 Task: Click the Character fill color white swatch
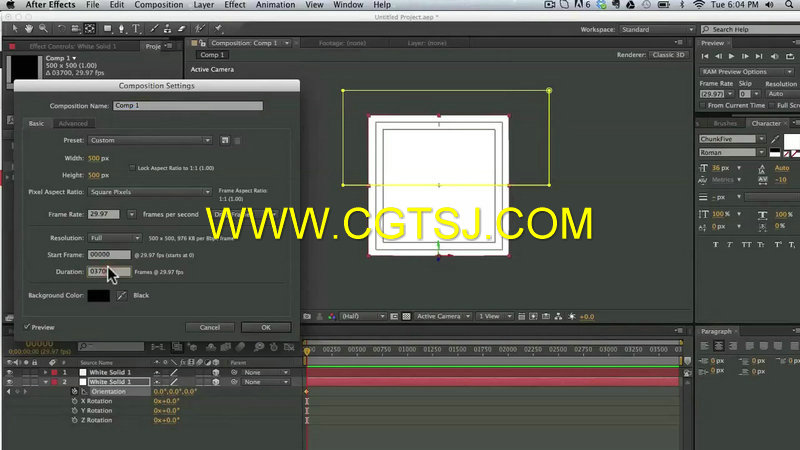click(791, 141)
